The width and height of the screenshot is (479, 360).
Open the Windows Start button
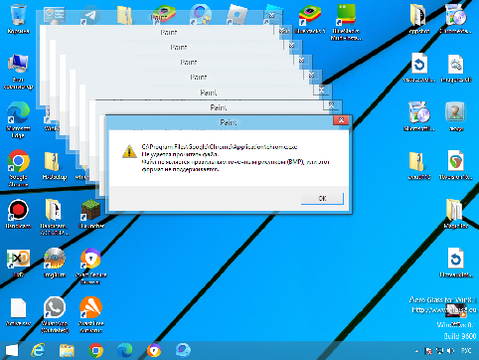click(x=12, y=350)
